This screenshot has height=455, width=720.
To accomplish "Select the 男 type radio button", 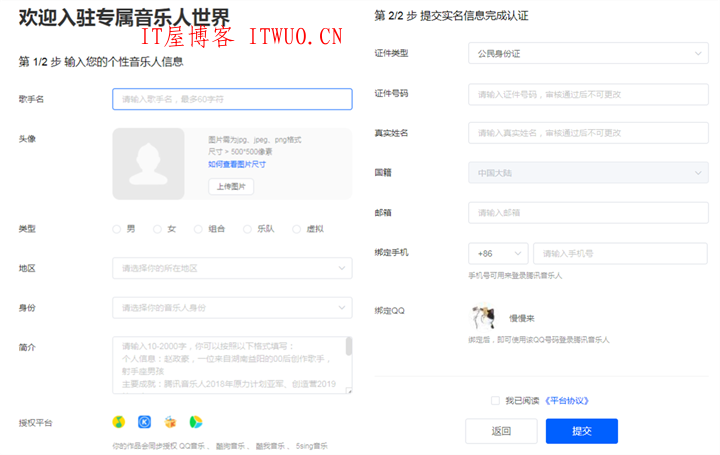I will pyautogui.click(x=117, y=229).
